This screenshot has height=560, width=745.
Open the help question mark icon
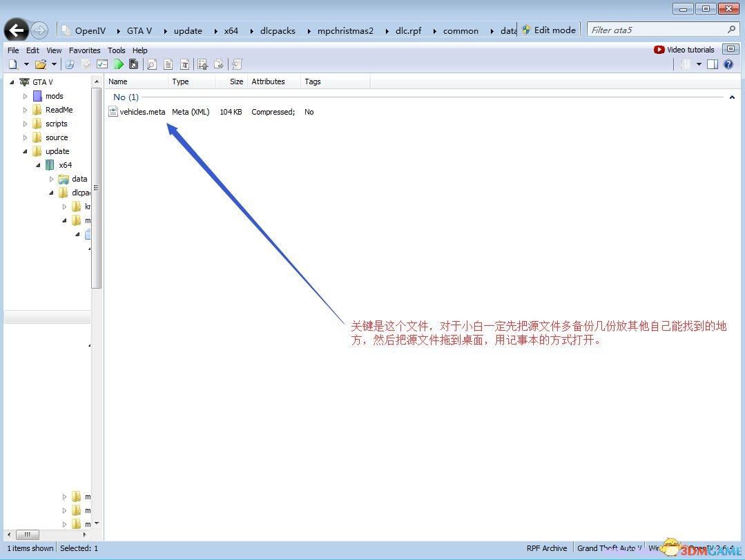(x=728, y=64)
